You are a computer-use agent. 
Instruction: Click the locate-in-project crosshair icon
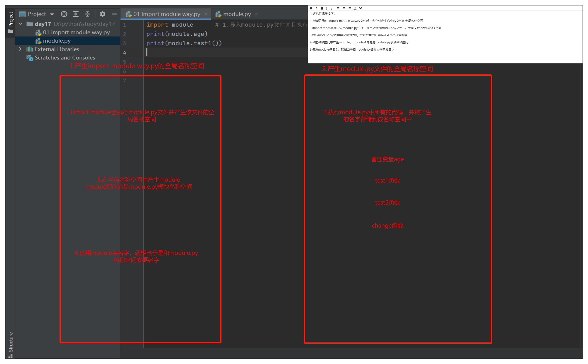(x=64, y=14)
